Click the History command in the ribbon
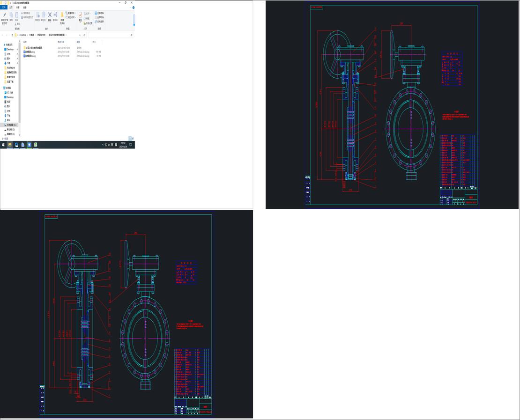This screenshot has width=520, height=420. (x=88, y=23)
